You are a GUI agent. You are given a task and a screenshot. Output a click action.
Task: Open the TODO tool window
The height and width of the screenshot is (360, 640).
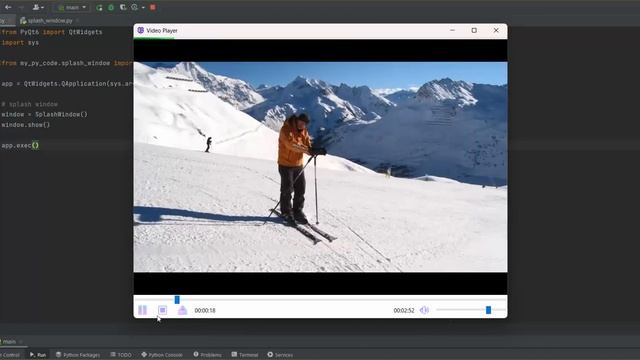click(x=121, y=355)
